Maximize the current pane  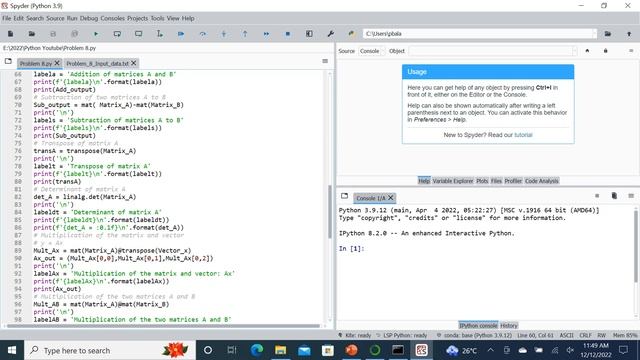point(309,34)
